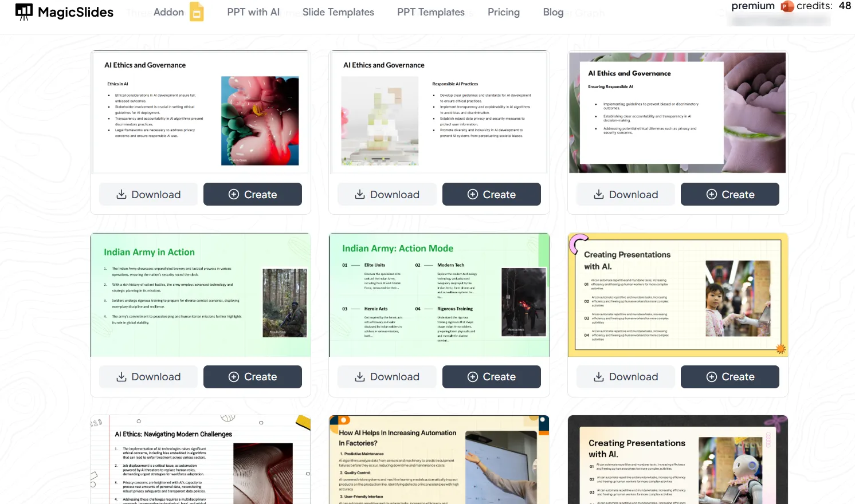Download "Indian Army: Action Mode" slide
The width and height of the screenshot is (855, 504).
pos(387,377)
